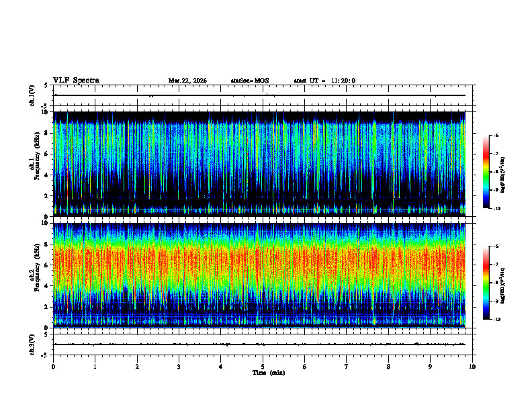This screenshot has width=532, height=411.
Task: Click the "Time (min)" x-axis label
Action: (269, 373)
